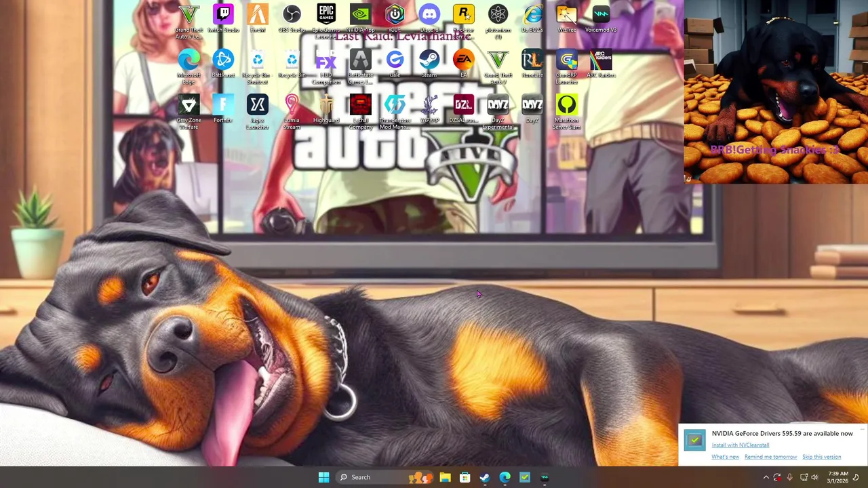Click the taskbar Search box

pyautogui.click(x=385, y=477)
